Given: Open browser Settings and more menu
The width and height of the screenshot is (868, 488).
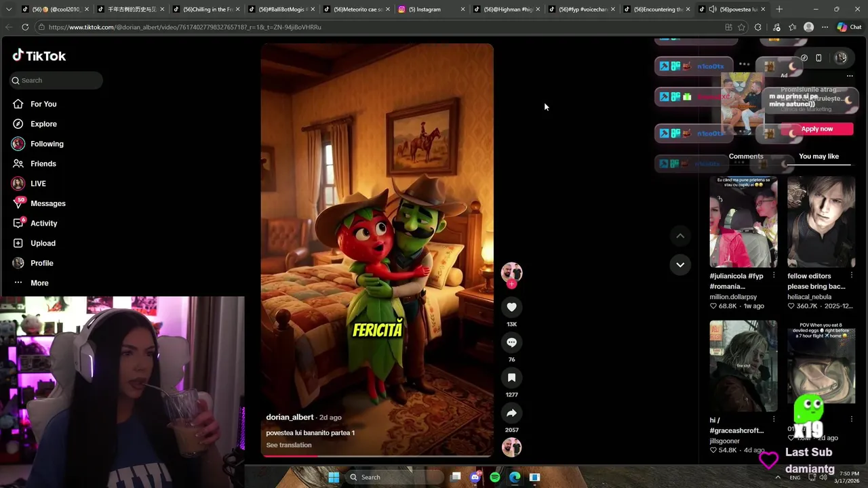Looking at the screenshot, I should 825,27.
